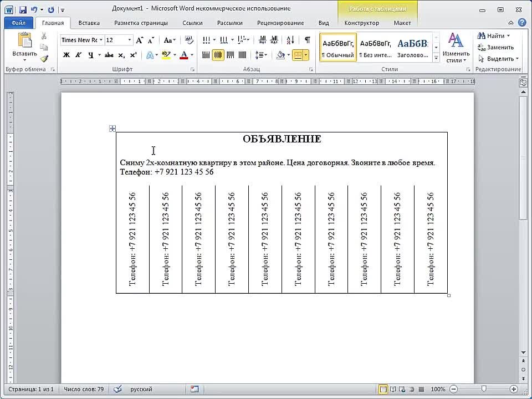Click the table move handle above ОБЪЯВЛЕНИЕ
Image resolution: width=532 pixels, height=399 pixels.
tap(112, 128)
